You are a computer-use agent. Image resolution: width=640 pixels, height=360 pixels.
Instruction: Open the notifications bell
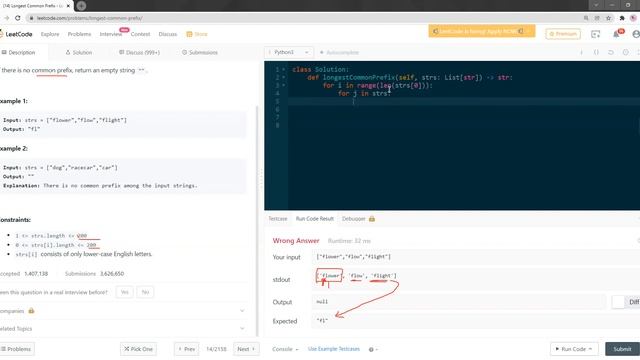pos(616,34)
